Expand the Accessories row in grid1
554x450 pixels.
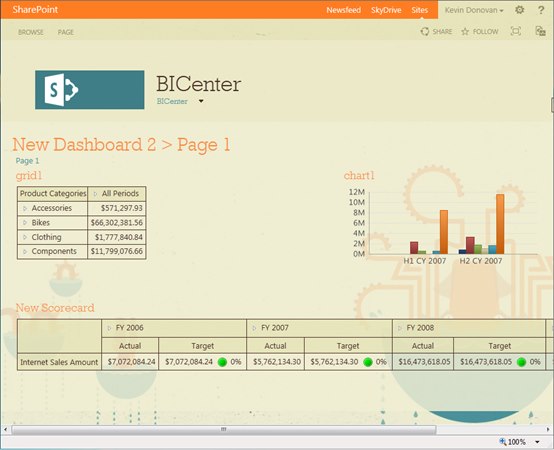point(25,208)
